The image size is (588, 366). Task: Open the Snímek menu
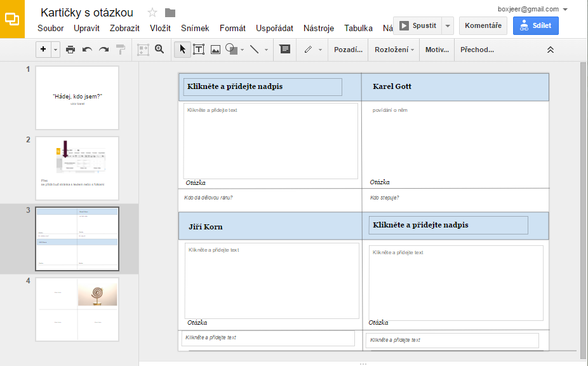[195, 28]
